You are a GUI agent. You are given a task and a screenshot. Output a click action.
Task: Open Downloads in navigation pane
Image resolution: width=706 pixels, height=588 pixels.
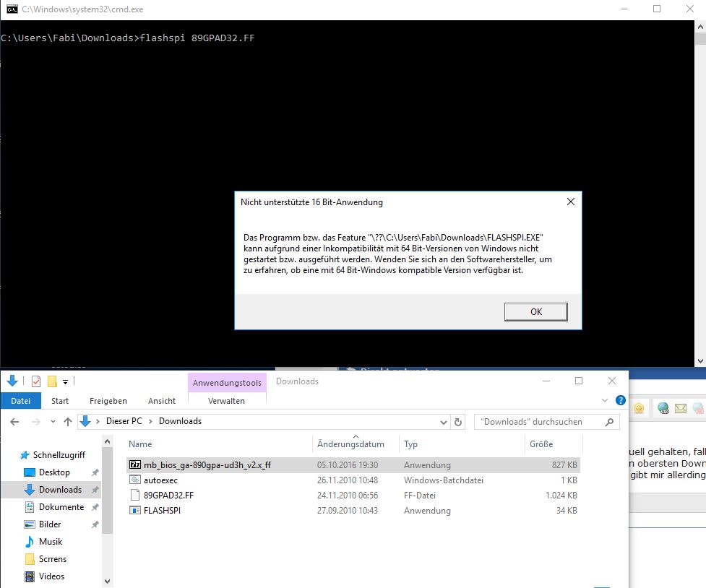pos(60,490)
